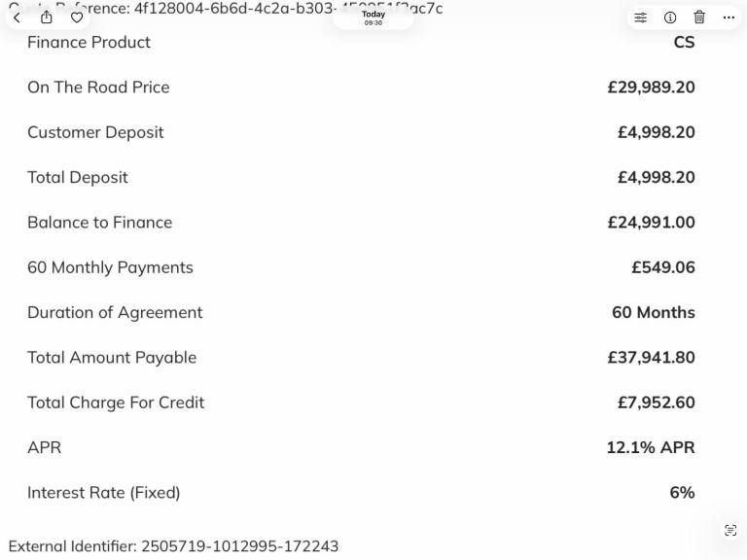Select the On The Road Price value
The image size is (747, 560).
tap(651, 87)
